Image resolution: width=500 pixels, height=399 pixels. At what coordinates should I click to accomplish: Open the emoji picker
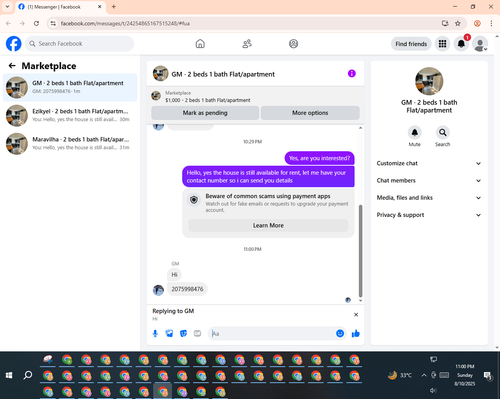click(340, 333)
